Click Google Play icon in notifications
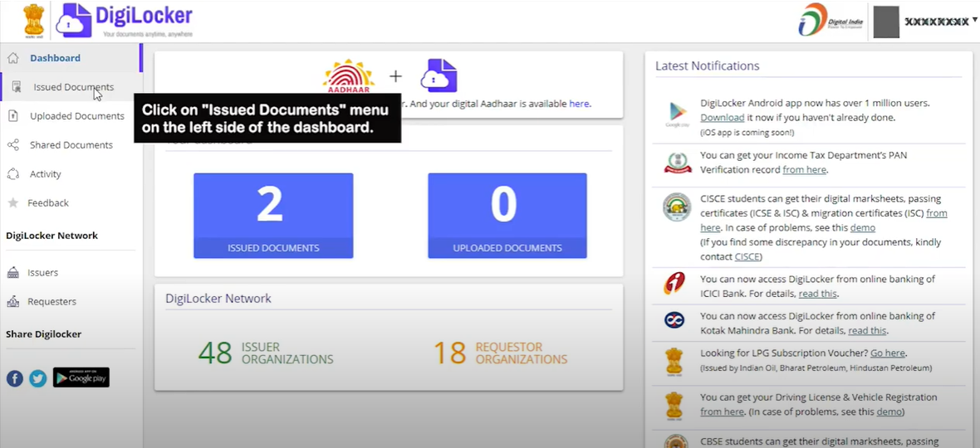 678,114
